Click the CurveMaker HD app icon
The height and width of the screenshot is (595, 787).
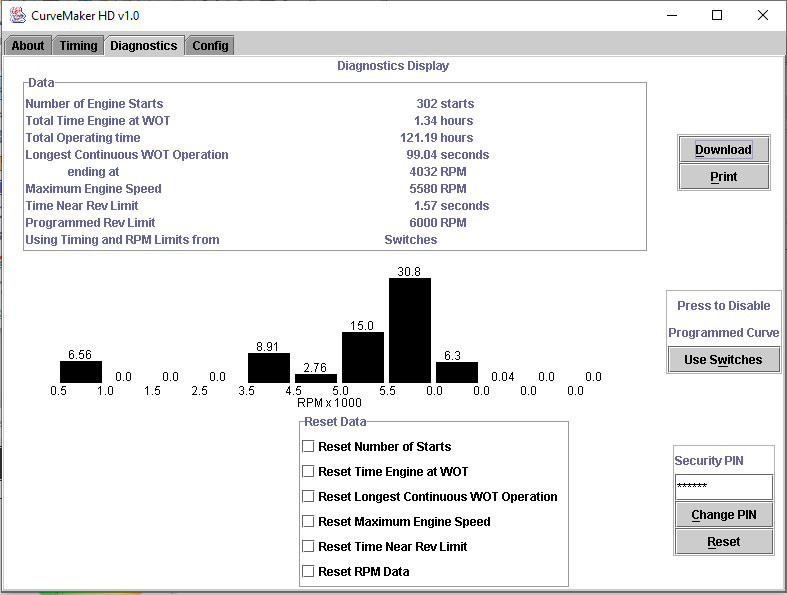(18, 15)
